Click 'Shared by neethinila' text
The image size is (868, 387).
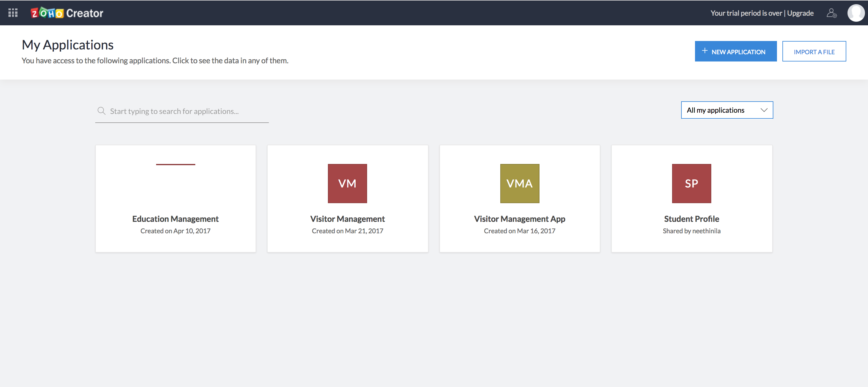pos(691,231)
